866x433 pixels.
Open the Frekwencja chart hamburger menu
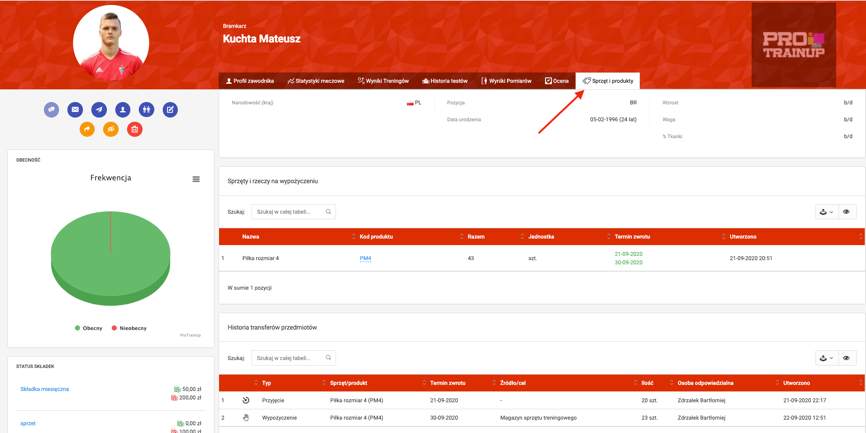point(196,179)
